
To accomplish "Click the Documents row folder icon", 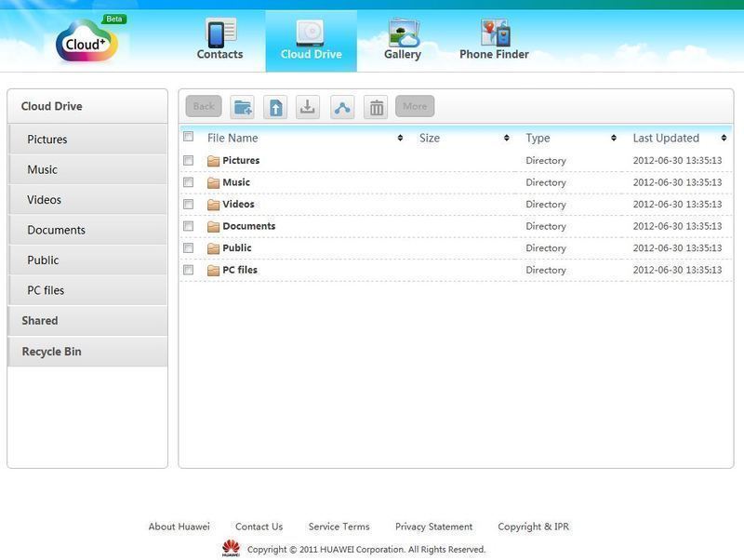I will click(214, 226).
